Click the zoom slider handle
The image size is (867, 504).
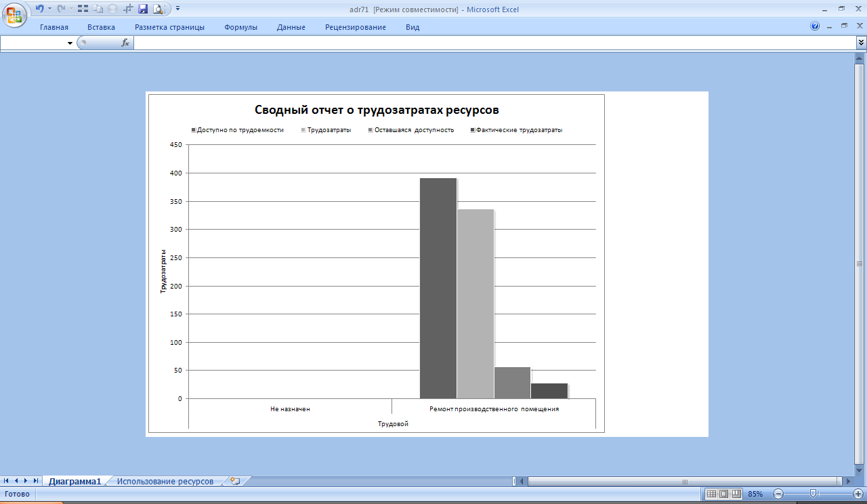pos(813,494)
